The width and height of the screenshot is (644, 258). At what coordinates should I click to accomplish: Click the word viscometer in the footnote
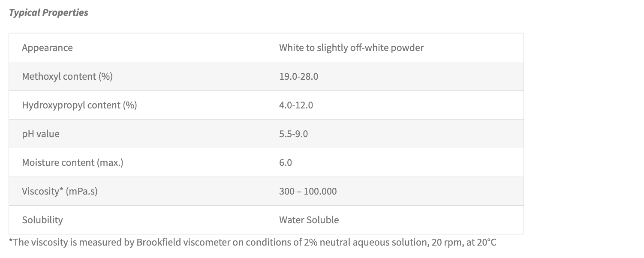tap(207, 242)
